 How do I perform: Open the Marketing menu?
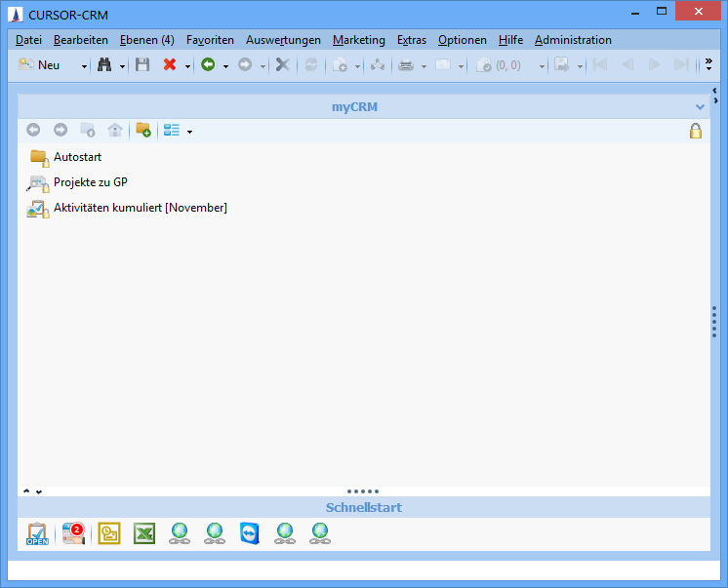358,40
